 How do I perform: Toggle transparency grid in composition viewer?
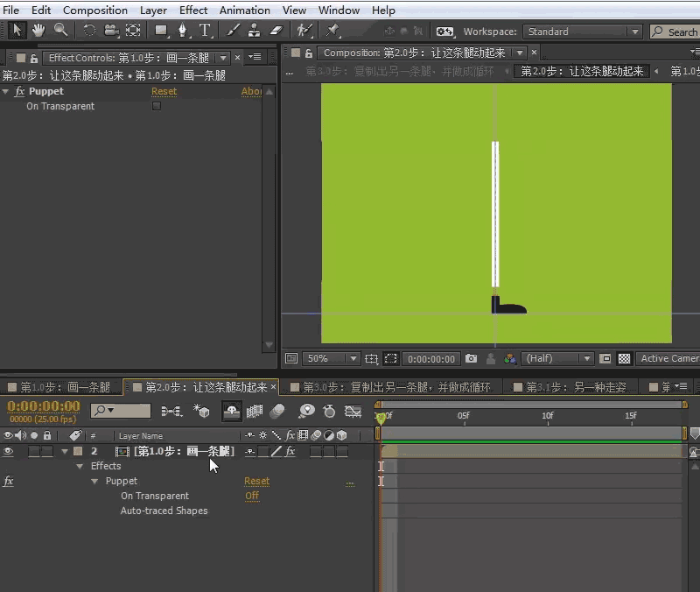[624, 359]
